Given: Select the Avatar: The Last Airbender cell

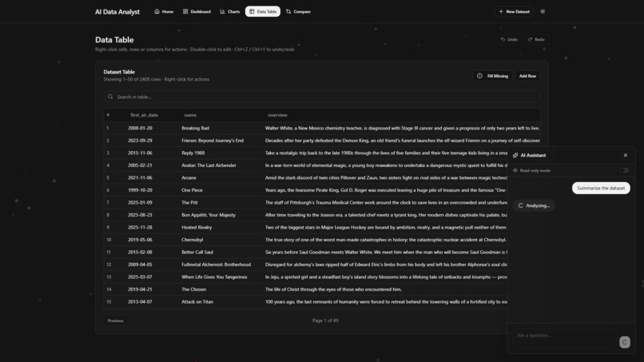Looking at the screenshot, I should (209, 165).
